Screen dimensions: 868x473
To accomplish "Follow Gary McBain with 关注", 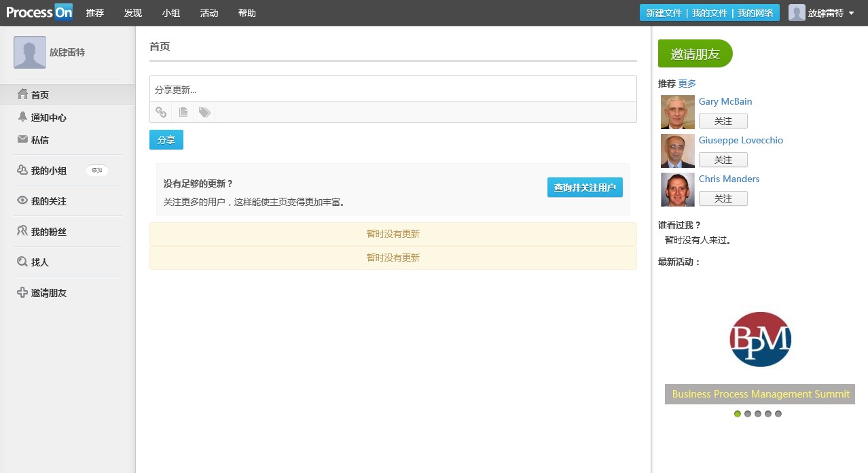I will coord(723,121).
